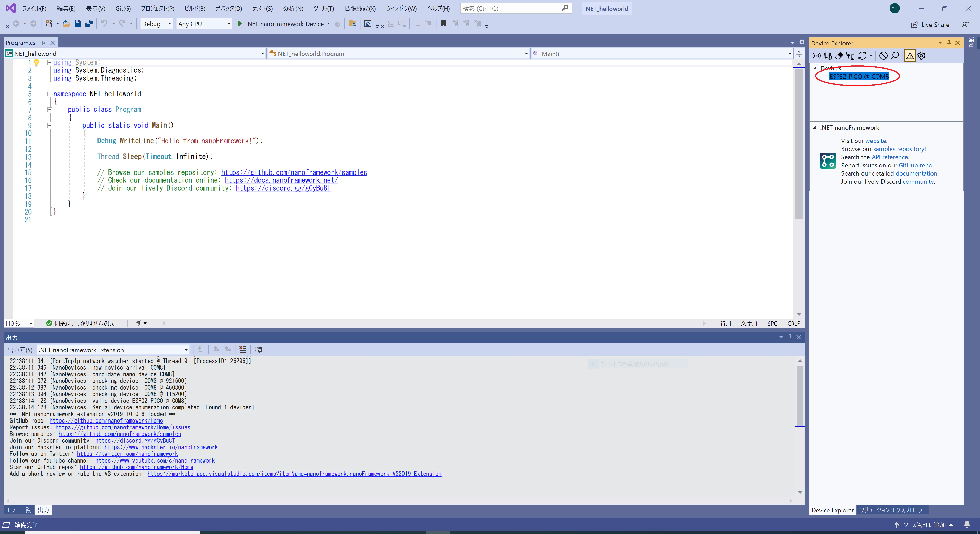Open the network configuration icon
The width and height of the screenshot is (980, 534).
[850, 56]
